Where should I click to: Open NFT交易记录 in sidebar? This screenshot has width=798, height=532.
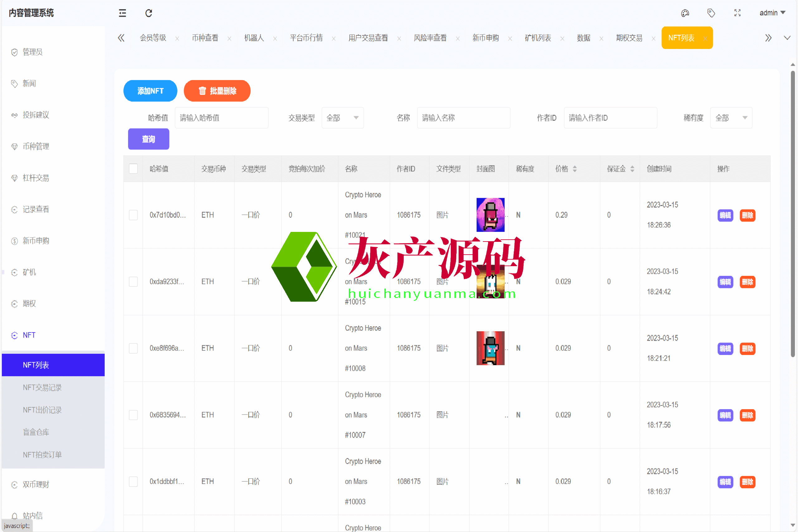point(42,387)
